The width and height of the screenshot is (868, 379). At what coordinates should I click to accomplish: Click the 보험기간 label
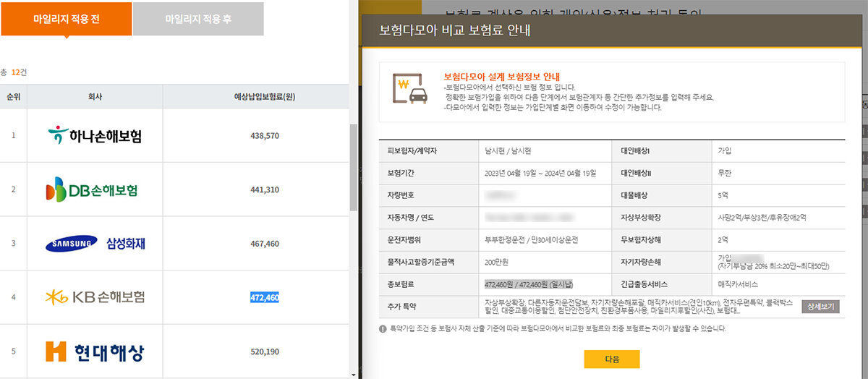tap(400, 174)
